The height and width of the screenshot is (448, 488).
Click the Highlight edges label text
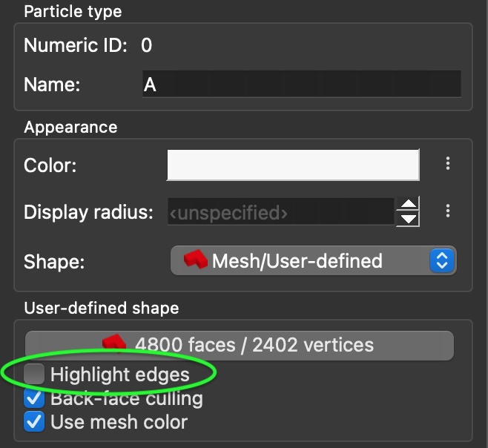120,375
